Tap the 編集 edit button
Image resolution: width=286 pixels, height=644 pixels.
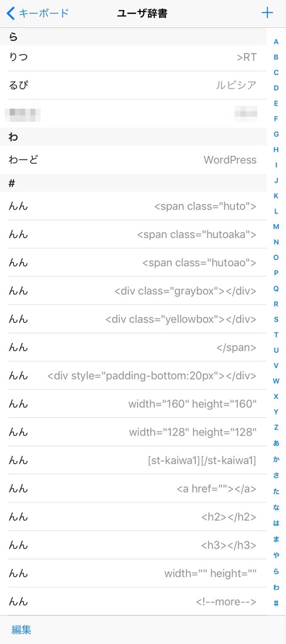click(21, 629)
